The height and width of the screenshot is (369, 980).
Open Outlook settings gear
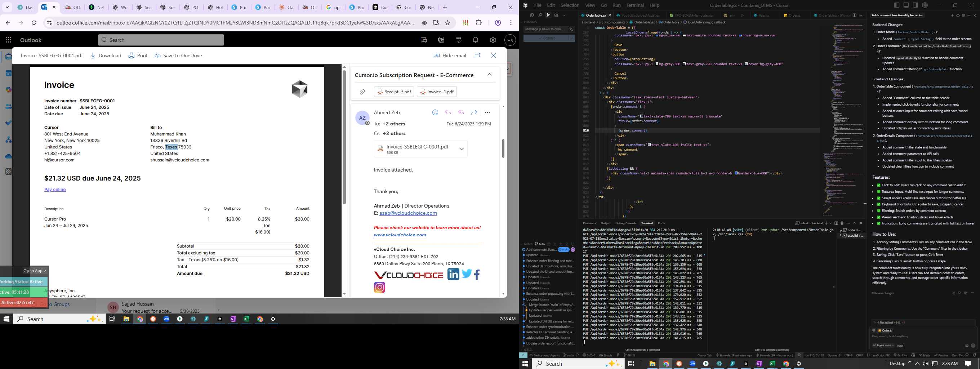click(x=493, y=40)
